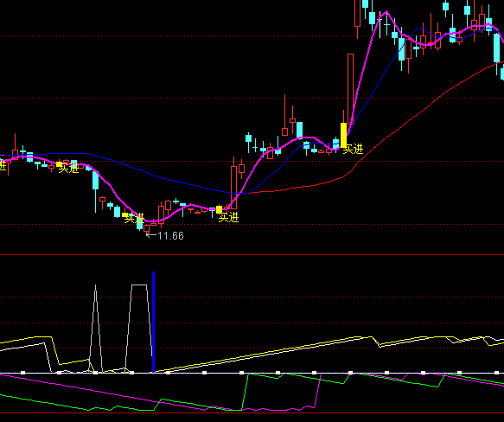Click the 买进 label near the 11.66 low

point(134,219)
